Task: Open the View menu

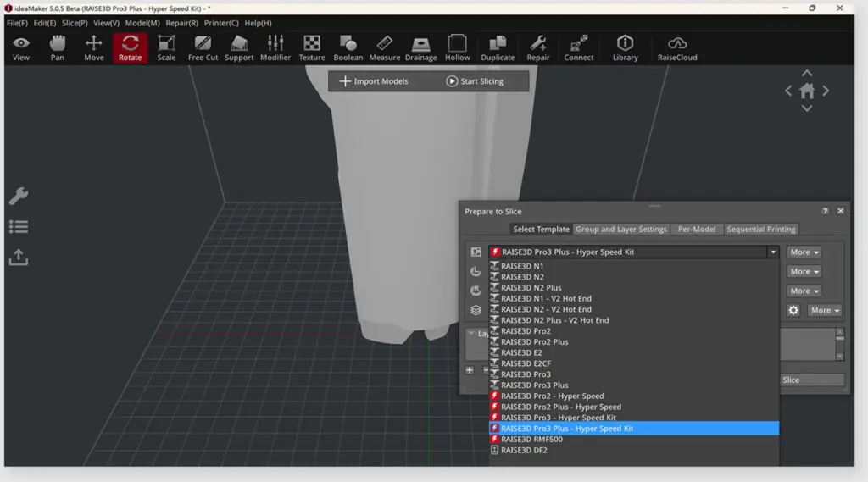Action: (106, 23)
